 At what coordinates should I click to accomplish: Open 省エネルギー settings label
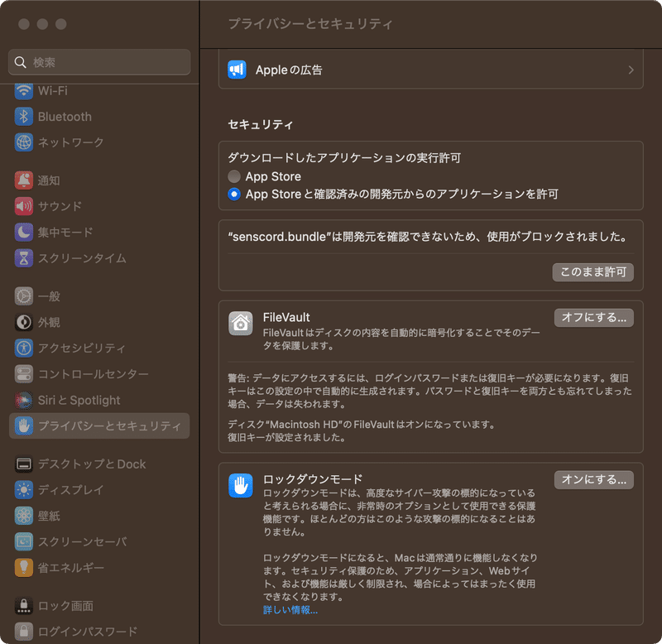[71, 568]
